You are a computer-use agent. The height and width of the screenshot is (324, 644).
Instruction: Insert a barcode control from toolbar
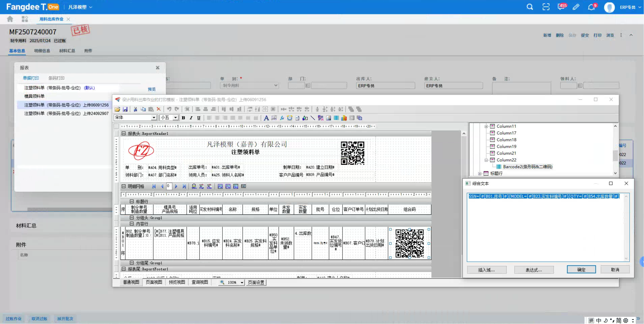coord(336,118)
